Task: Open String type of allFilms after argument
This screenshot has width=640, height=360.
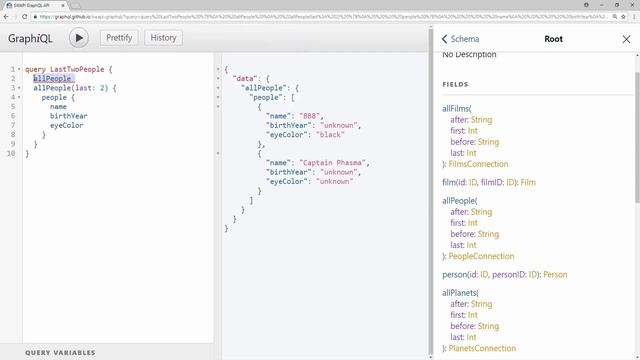Action: [x=482, y=120]
